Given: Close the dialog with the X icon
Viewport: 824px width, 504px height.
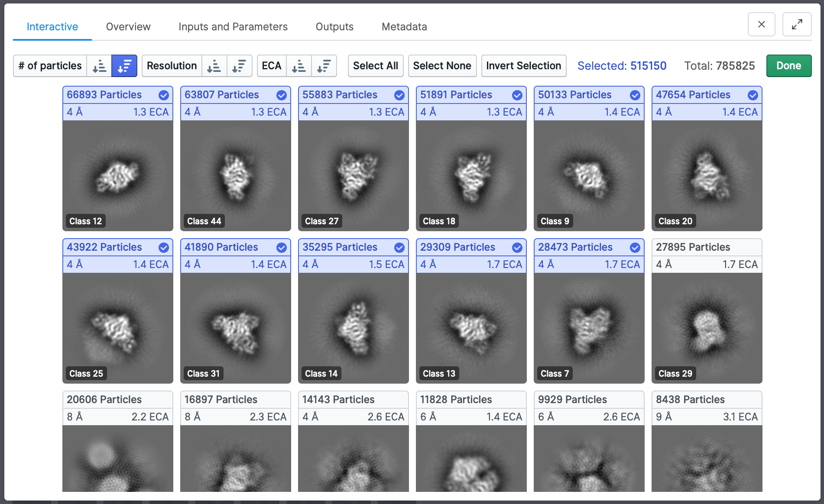Looking at the screenshot, I should click(761, 24).
